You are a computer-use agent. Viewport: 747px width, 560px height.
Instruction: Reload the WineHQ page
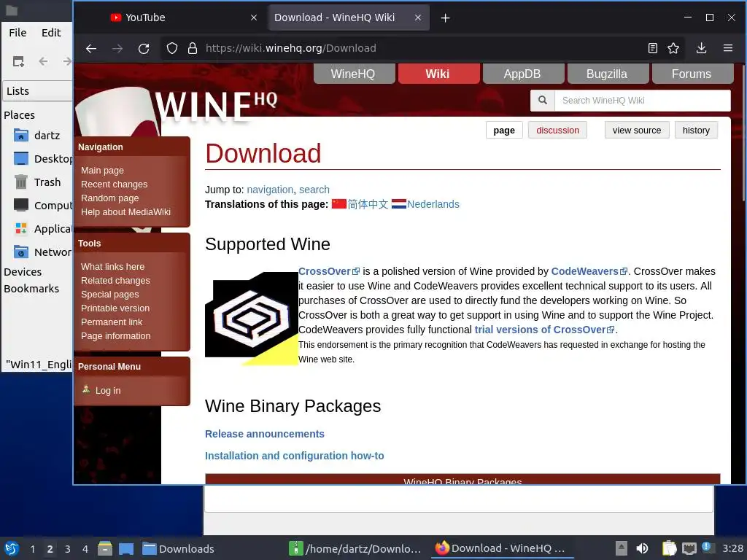pyautogui.click(x=144, y=48)
